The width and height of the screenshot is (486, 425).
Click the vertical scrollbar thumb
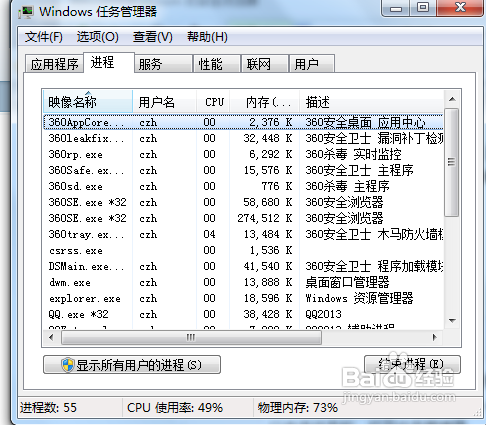452,162
